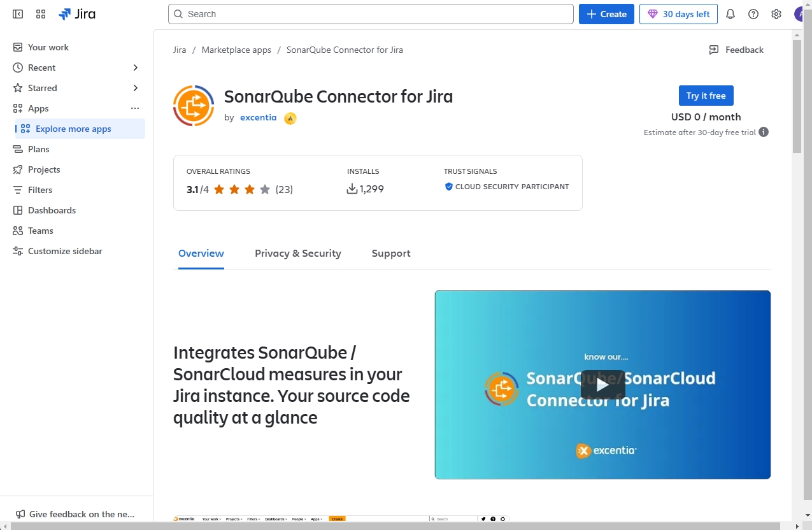This screenshot has width=812, height=530.
Task: Click the Create button
Action: pos(606,14)
